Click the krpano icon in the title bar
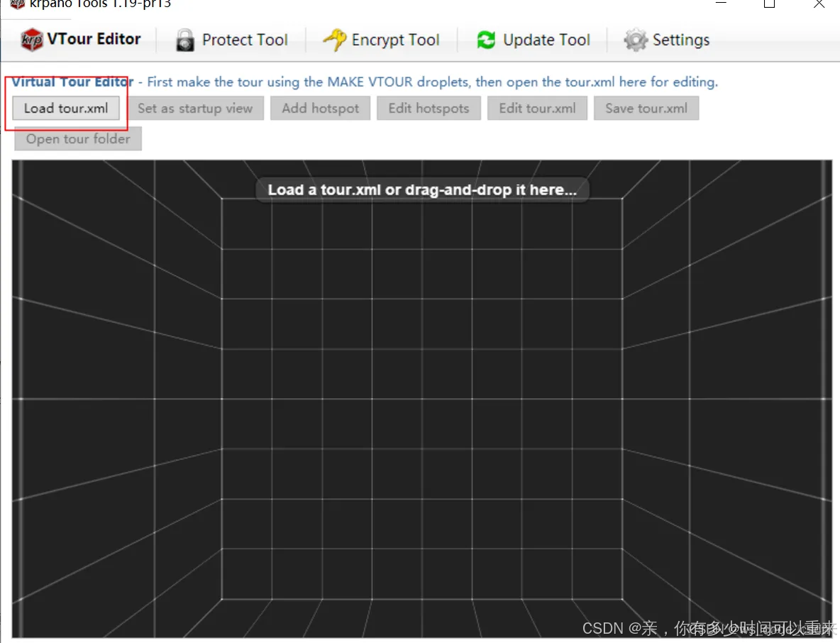 pos(17,4)
